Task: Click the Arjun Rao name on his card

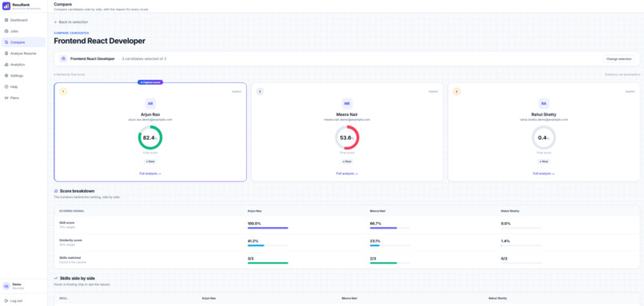Action: point(150,114)
